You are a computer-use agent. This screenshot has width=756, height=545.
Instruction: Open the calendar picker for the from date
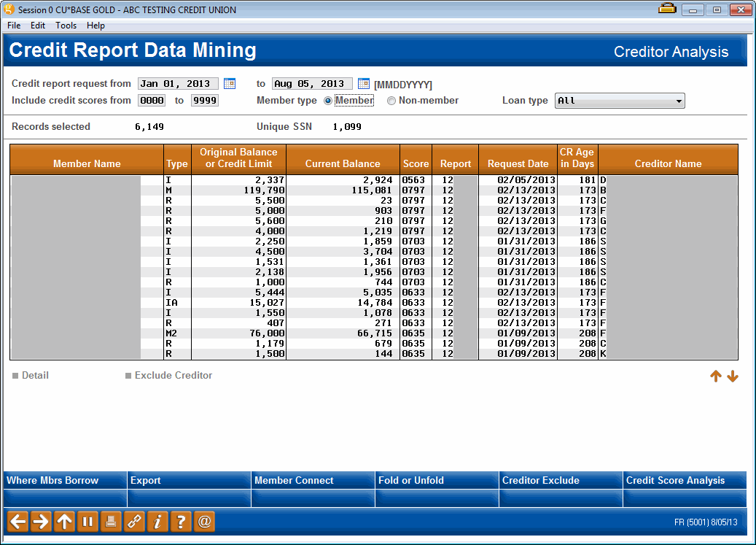[x=230, y=83]
